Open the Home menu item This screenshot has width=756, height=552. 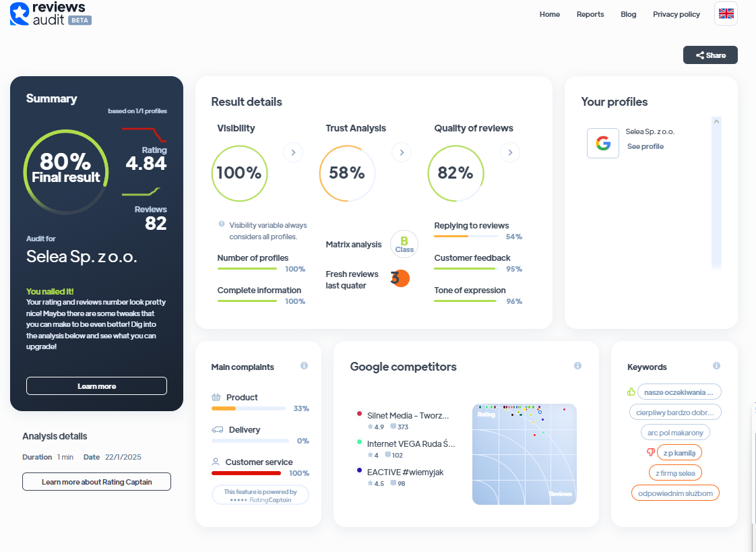coord(550,14)
